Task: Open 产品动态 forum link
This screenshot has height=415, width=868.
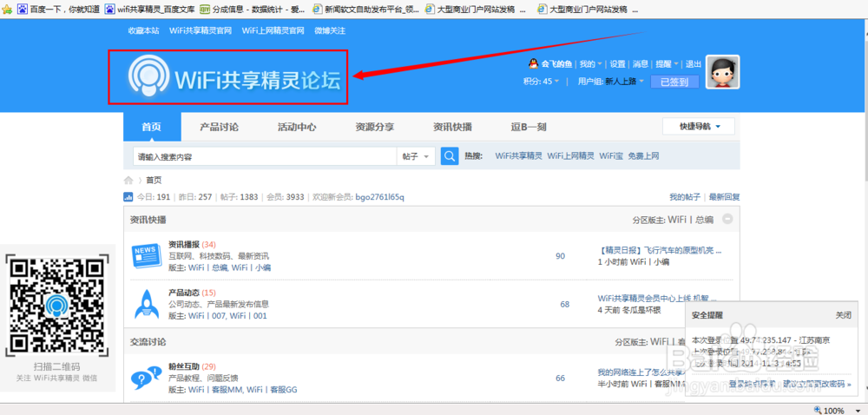Action: click(x=184, y=293)
